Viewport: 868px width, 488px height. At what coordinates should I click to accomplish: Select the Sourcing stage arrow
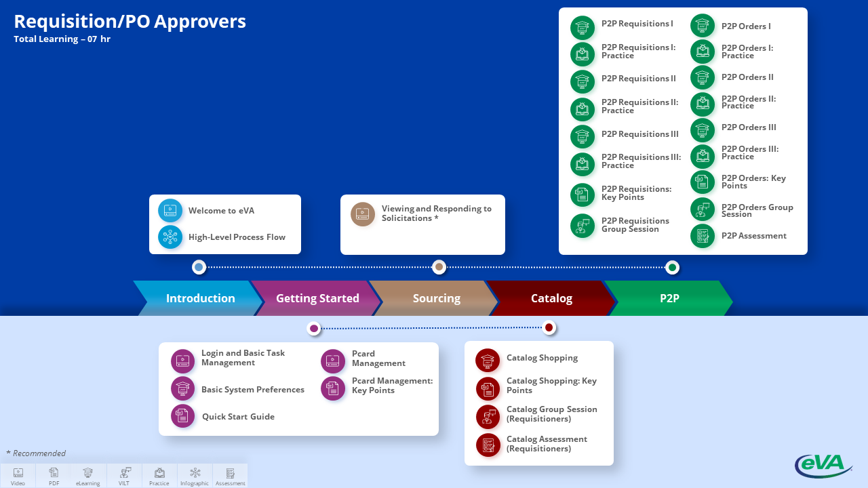tap(434, 298)
